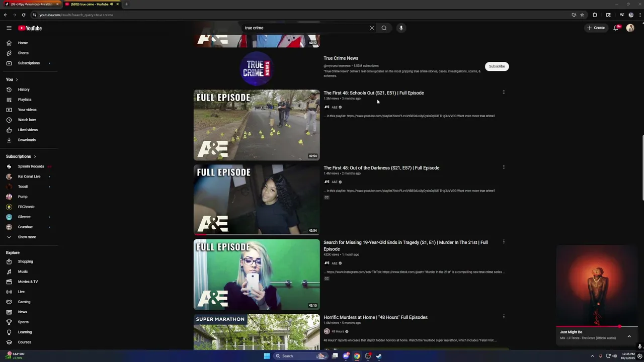Open the hamburger guide menu
Screen dimensions: 644x362
9,28
